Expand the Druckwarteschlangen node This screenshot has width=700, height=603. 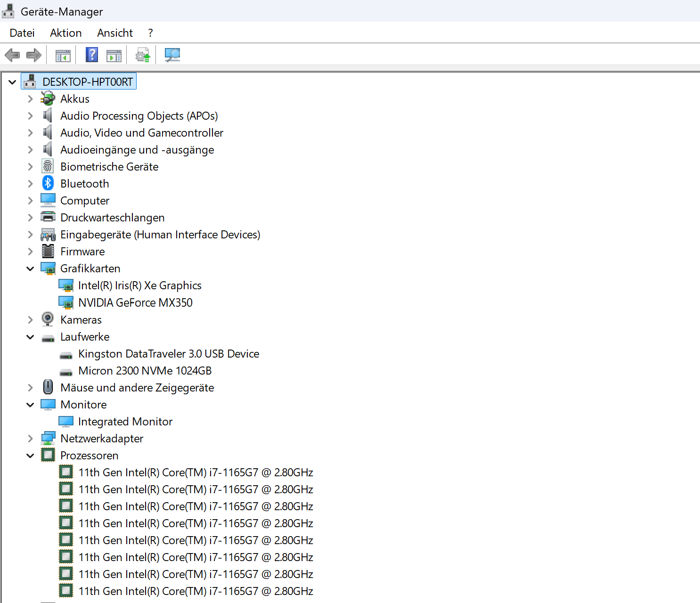(x=30, y=218)
